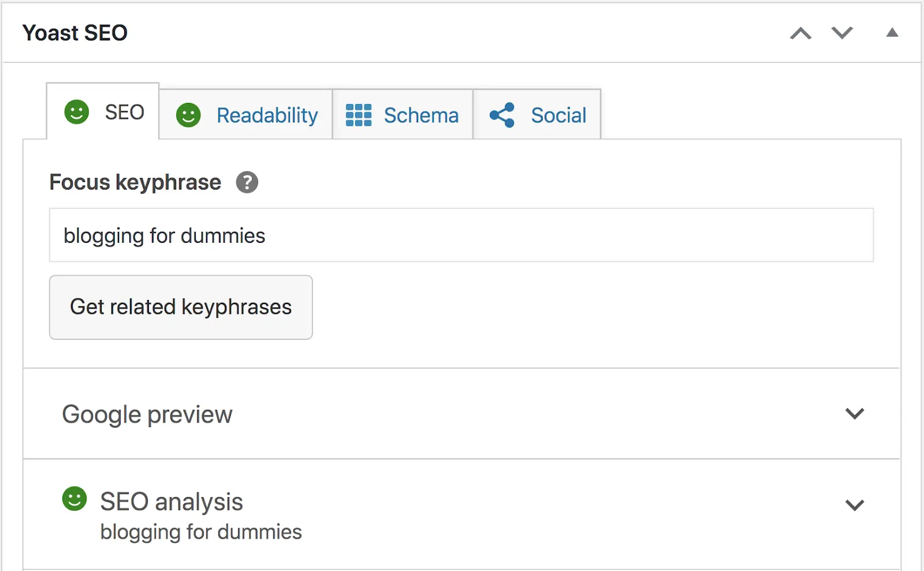Click the green smiley icon on the SEO tab
Image resolution: width=924 pixels, height=571 pixels.
click(77, 112)
